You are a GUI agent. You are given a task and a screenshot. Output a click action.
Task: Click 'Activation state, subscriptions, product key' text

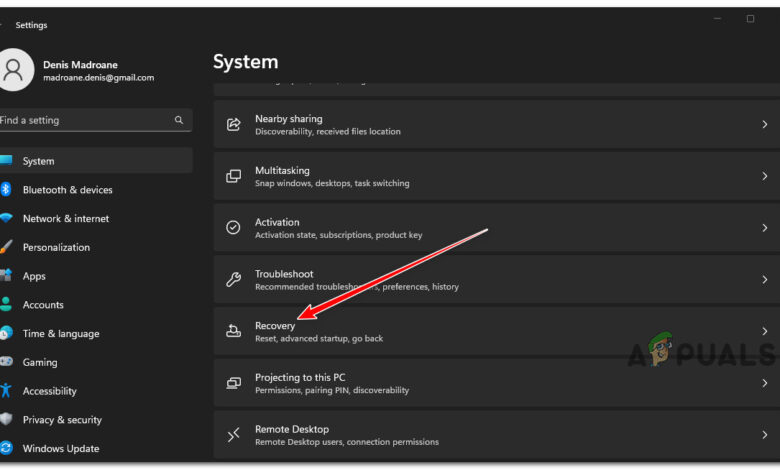(x=338, y=235)
